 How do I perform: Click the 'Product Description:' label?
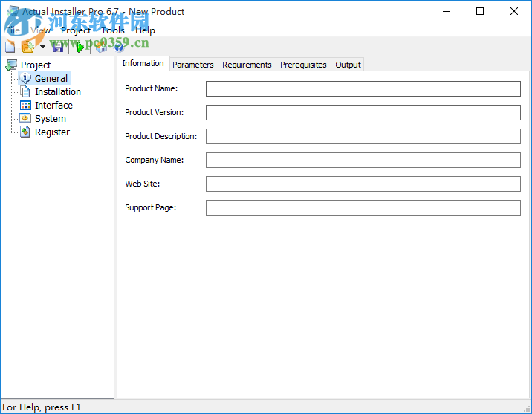point(160,136)
